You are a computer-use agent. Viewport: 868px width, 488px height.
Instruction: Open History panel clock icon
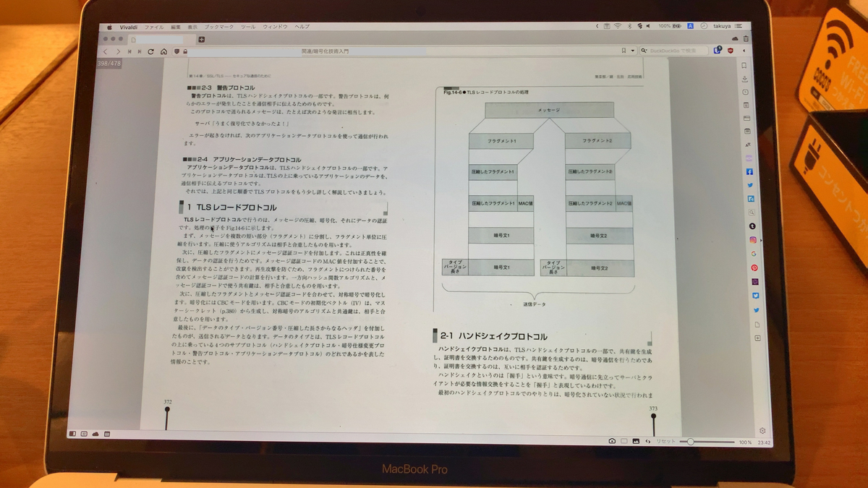coord(746,92)
